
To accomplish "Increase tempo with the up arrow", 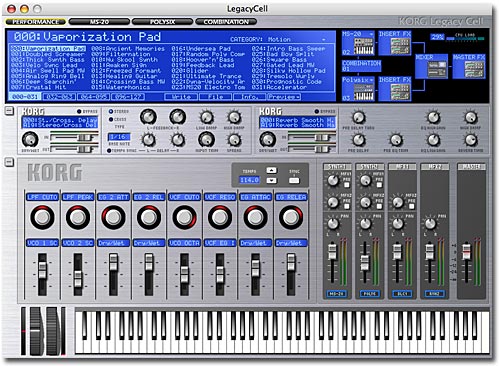I will [x=271, y=170].
